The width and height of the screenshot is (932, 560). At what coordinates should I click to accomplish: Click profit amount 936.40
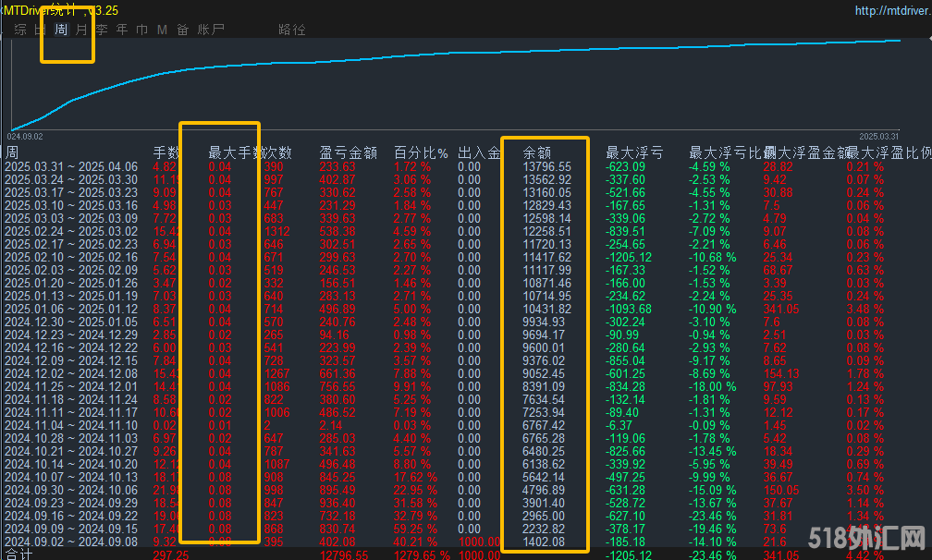point(337,503)
